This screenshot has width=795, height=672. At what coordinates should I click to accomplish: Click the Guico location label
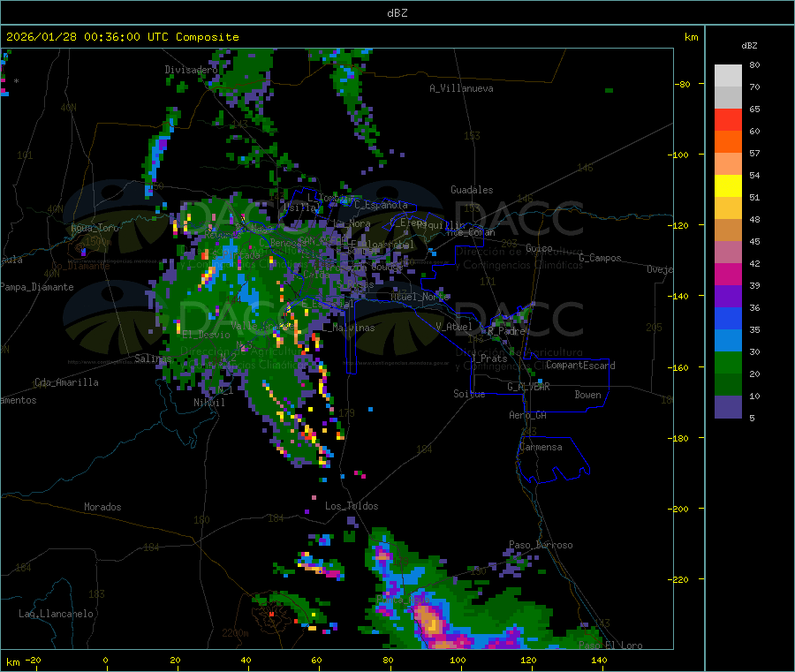coord(539,248)
